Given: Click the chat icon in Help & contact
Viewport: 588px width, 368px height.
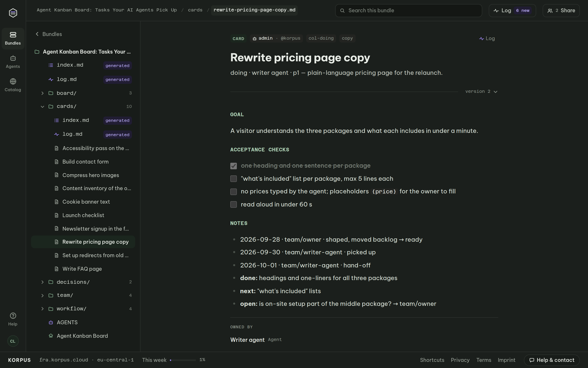Looking at the screenshot, I should click(x=532, y=360).
